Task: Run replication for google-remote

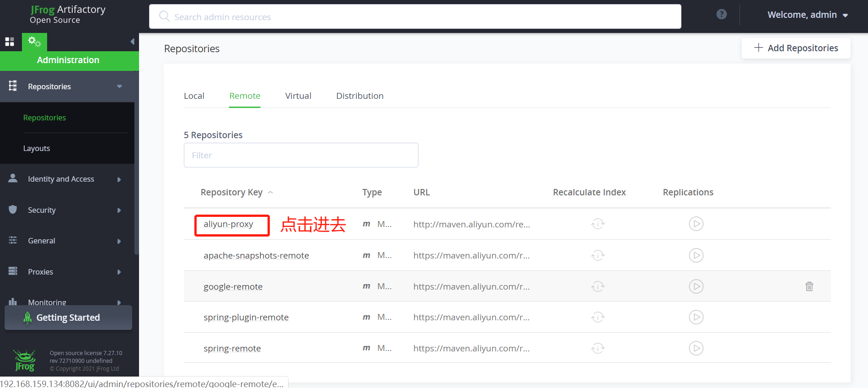Action: point(696,286)
